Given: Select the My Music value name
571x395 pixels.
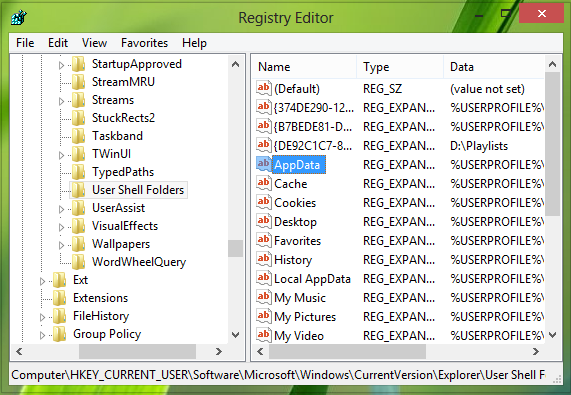Looking at the screenshot, I should point(300,298).
